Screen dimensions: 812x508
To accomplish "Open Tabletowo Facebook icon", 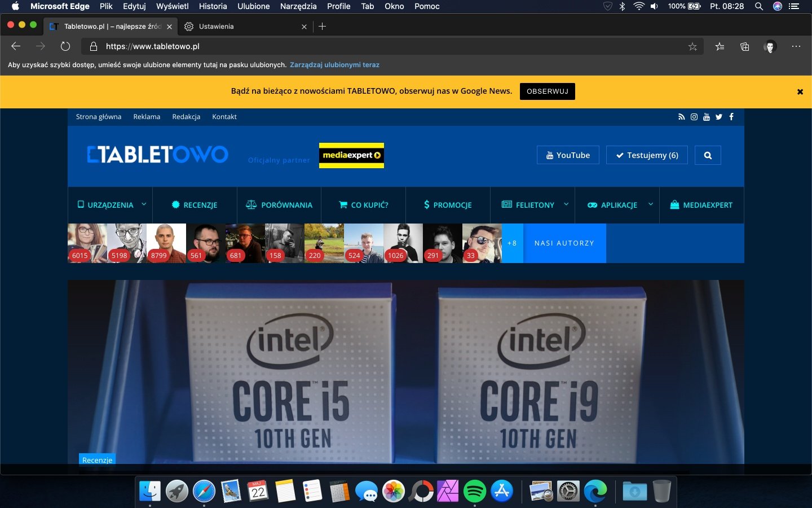I will [731, 117].
